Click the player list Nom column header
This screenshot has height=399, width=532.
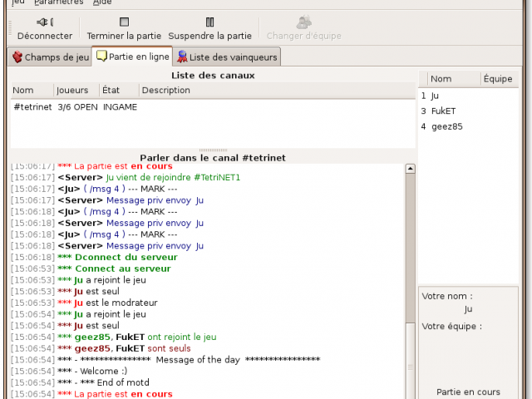pos(454,79)
